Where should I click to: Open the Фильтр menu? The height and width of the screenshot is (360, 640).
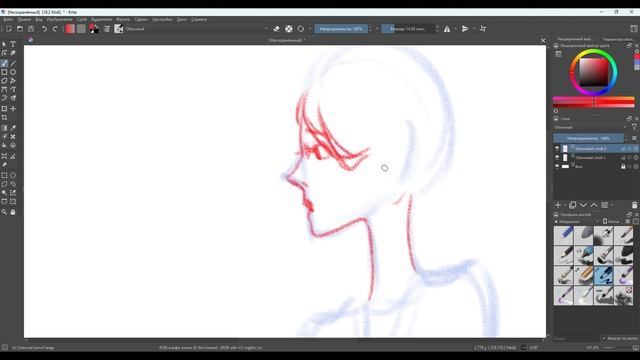(123, 19)
